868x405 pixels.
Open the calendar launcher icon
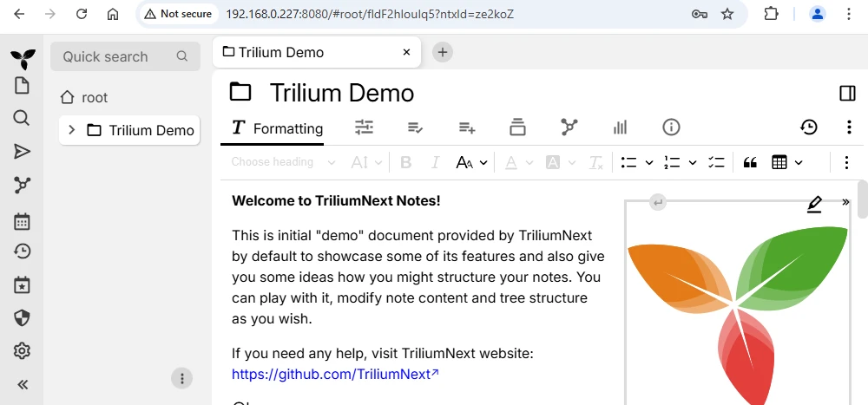[x=22, y=221]
